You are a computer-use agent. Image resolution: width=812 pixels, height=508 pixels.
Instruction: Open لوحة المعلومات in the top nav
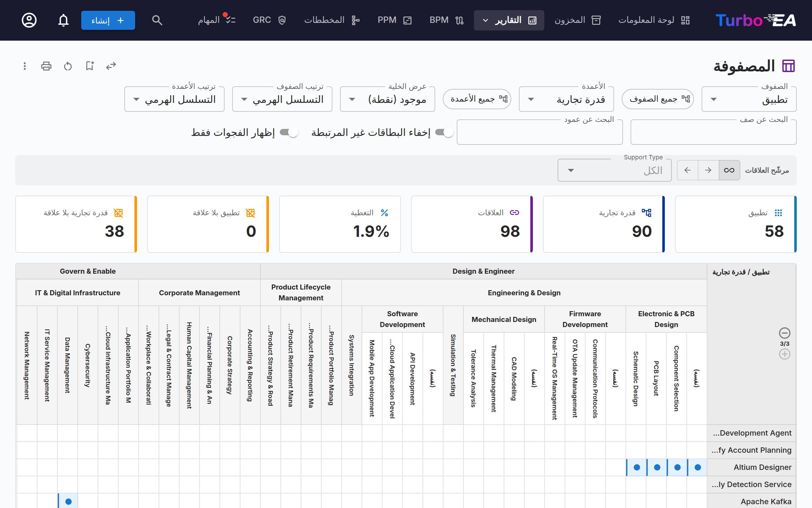(654, 20)
